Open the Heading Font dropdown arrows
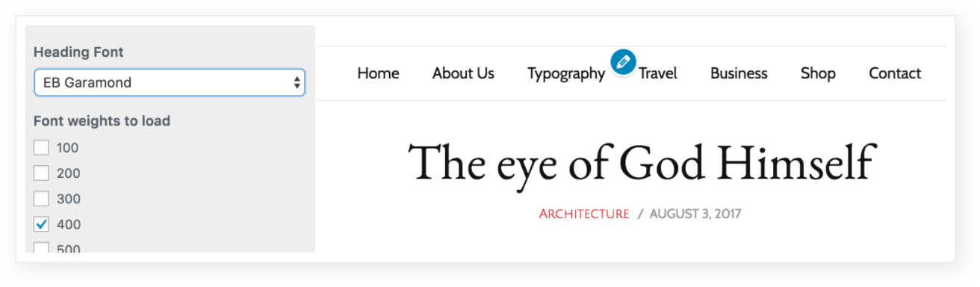 297,83
